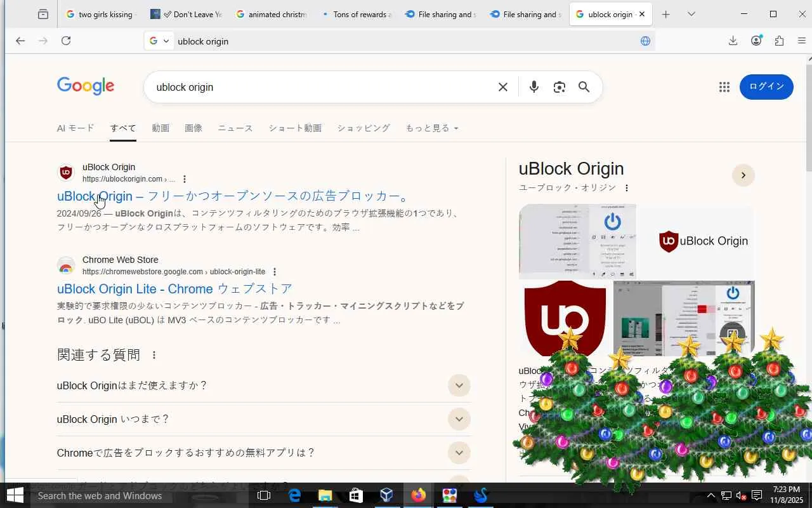This screenshot has height=508, width=812.
Task: Open the Firefox application menu
Action: 802,41
